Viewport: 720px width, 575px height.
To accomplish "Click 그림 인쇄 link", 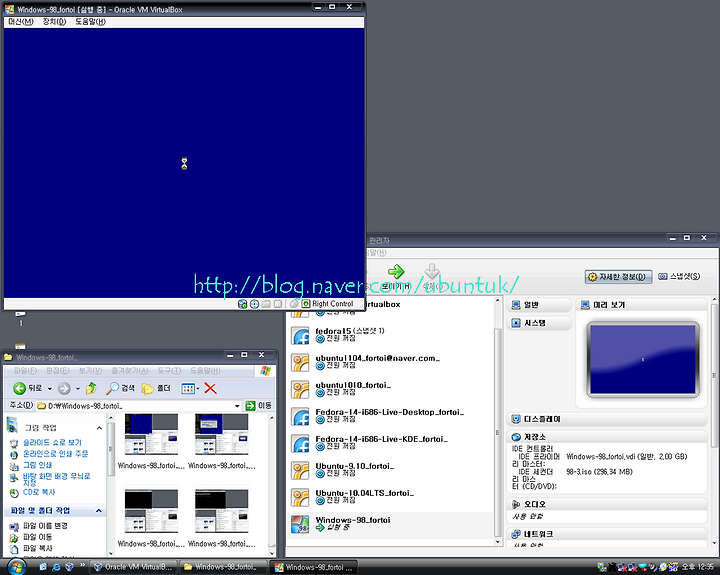I will coord(37,465).
